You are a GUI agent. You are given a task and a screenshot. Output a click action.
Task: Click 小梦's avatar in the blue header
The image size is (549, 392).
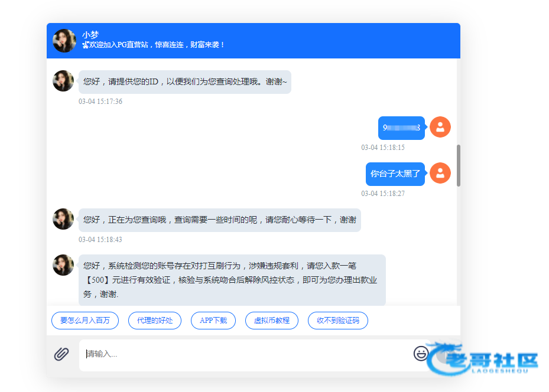(64, 41)
